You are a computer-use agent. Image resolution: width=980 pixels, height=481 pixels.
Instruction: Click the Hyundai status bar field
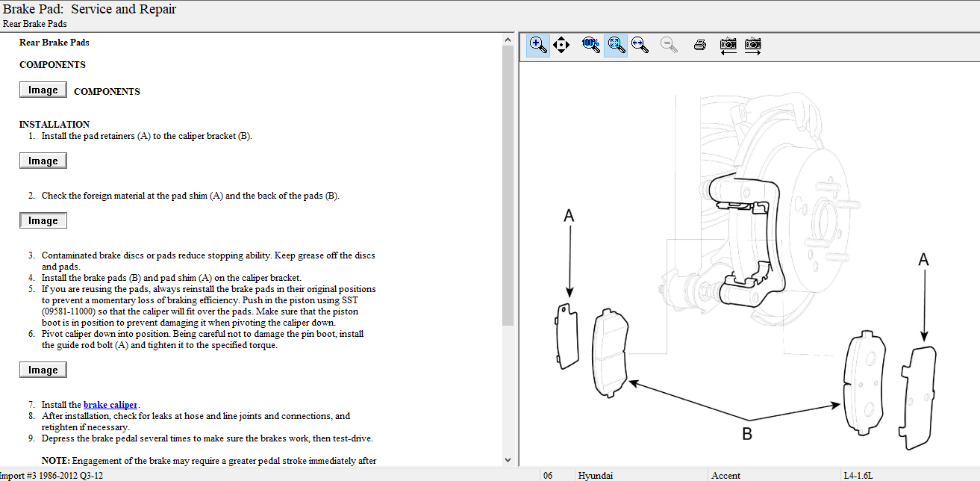tap(596, 475)
